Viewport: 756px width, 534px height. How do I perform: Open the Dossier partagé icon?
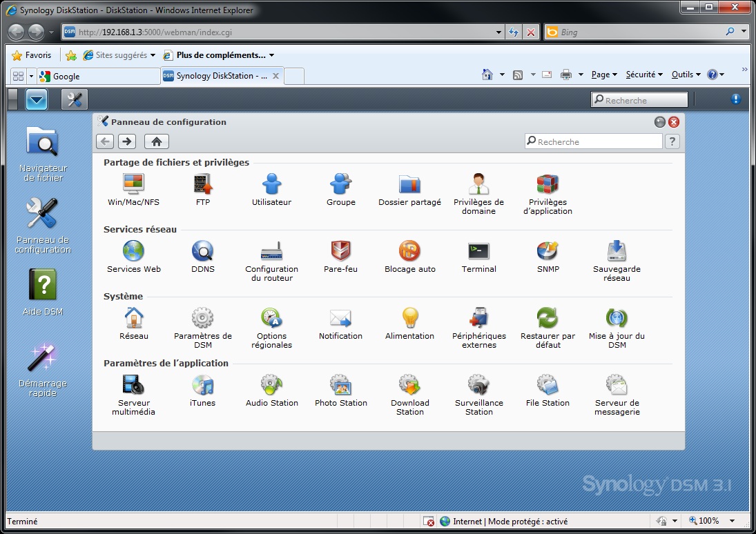coord(410,184)
